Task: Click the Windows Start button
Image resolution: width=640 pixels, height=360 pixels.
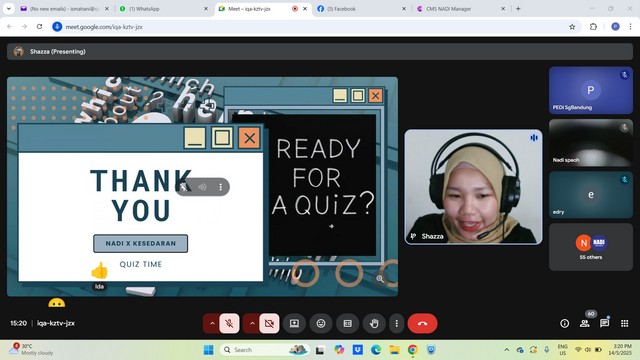Action: point(209,350)
